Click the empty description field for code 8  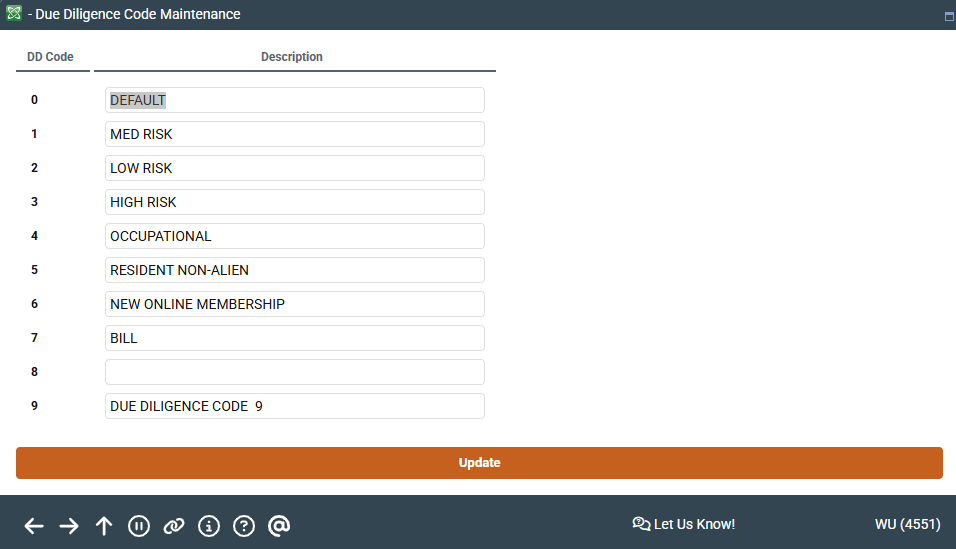click(x=294, y=372)
